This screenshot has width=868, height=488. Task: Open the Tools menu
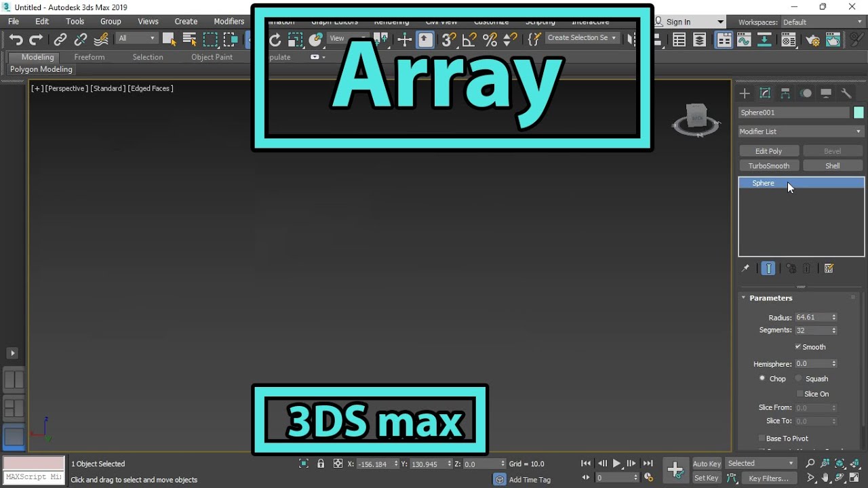click(x=75, y=22)
